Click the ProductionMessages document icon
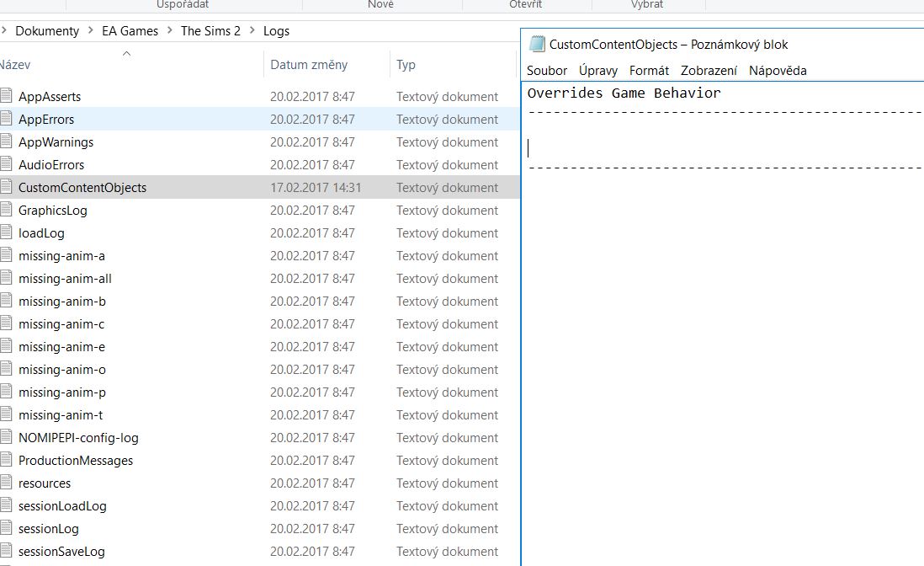Image resolution: width=924 pixels, height=566 pixels. pyautogui.click(x=6, y=460)
